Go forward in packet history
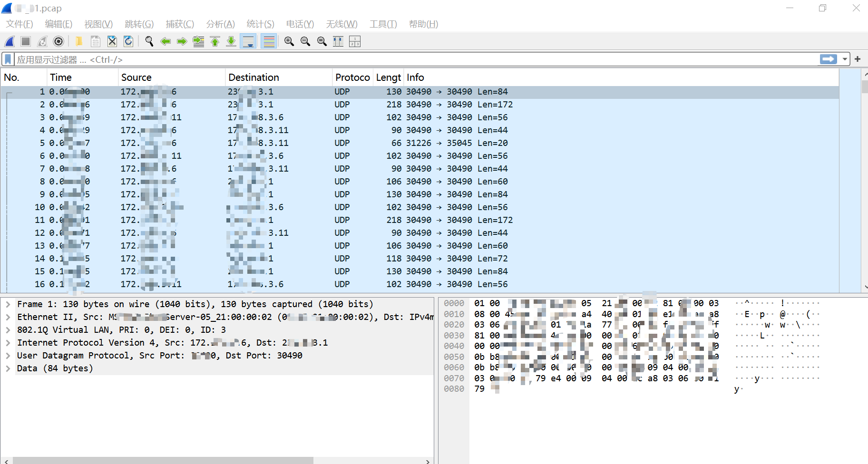 click(182, 42)
